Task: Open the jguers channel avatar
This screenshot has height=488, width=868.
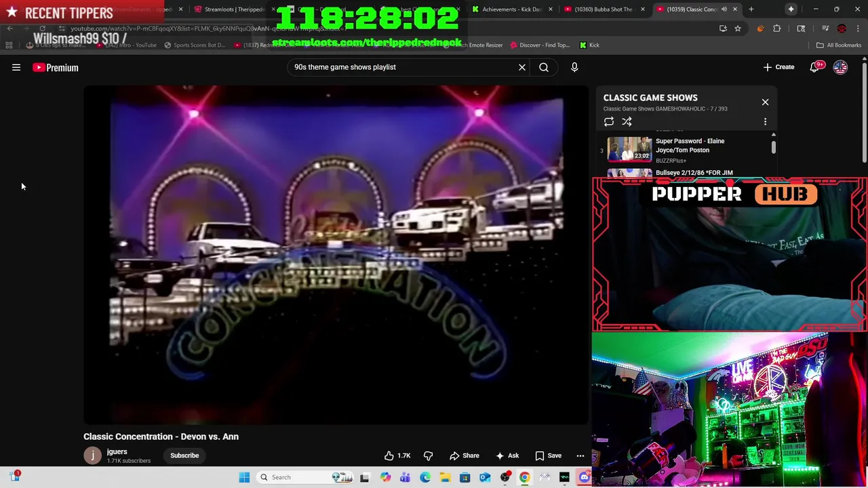Action: coord(92,455)
